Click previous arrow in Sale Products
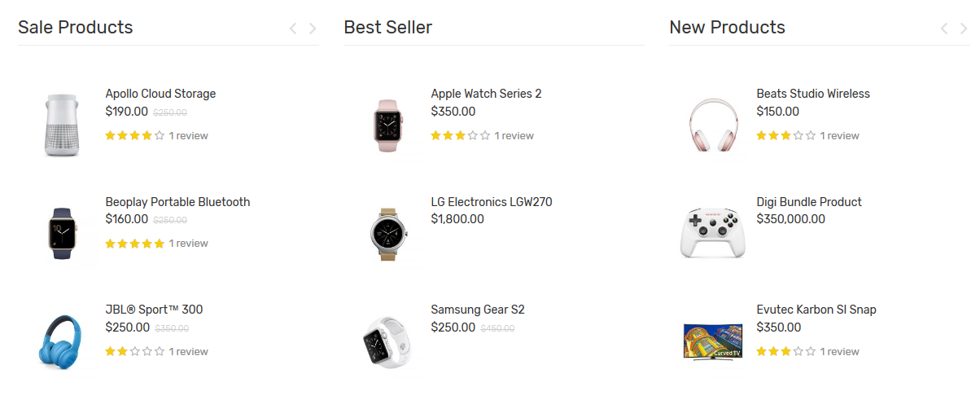Viewport: 980px width, 400px height. [x=293, y=29]
